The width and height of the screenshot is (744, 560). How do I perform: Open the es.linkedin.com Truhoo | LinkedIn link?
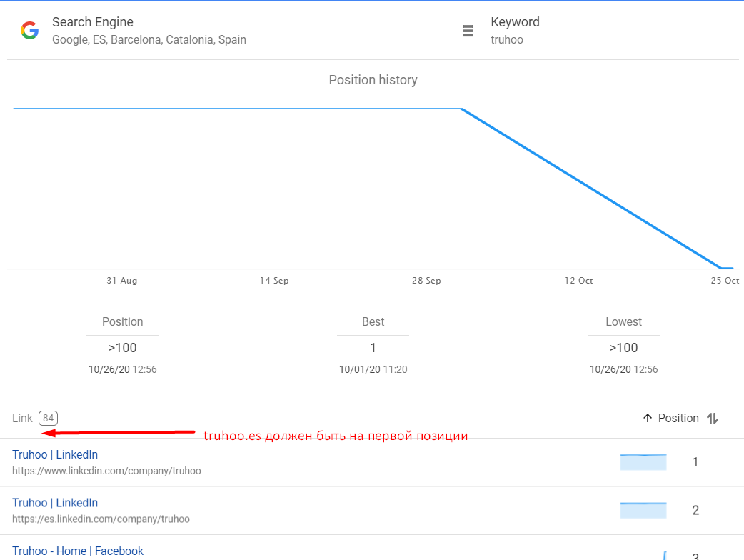pos(55,503)
